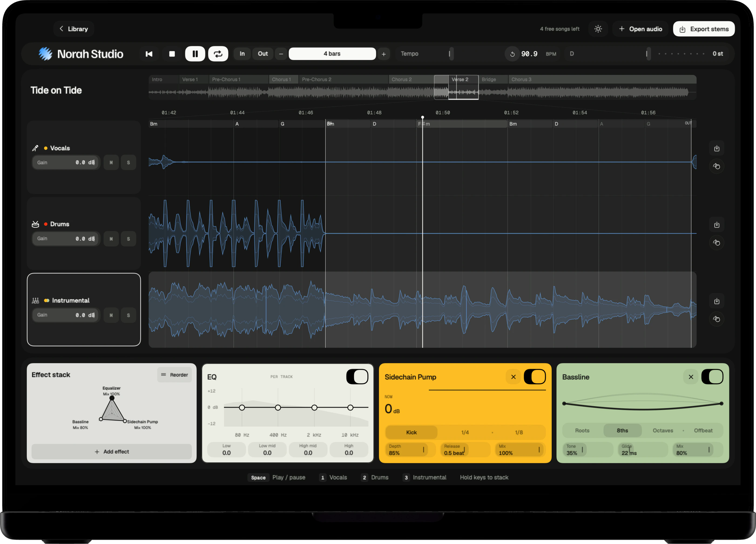Screen dimensions: 756x544
Task: Adjust Sidechain Depth 85% slider
Action: 411,450
